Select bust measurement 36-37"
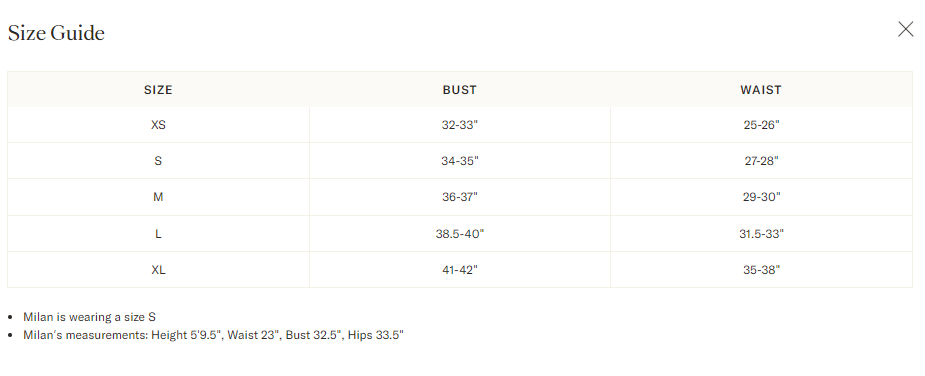Screen dimensions: 925x376 (x=460, y=197)
